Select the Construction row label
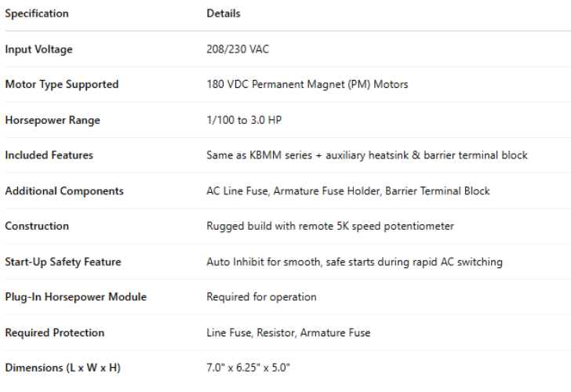The width and height of the screenshot is (571, 392). 37,227
